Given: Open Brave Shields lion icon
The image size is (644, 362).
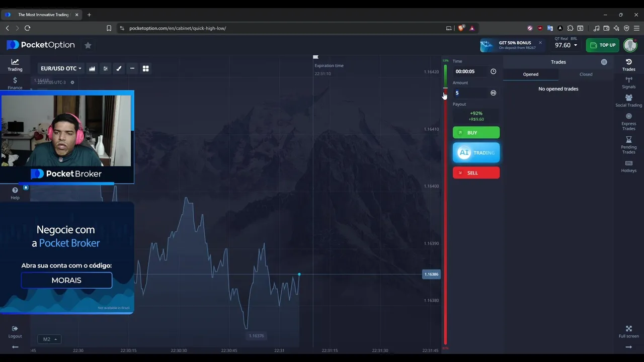Looking at the screenshot, I should [461, 28].
